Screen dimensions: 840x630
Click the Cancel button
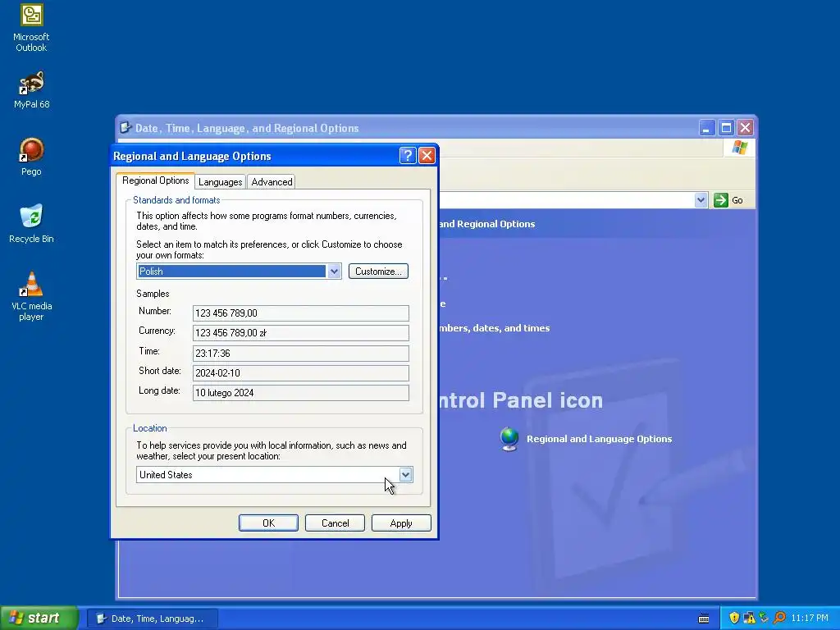pos(335,523)
